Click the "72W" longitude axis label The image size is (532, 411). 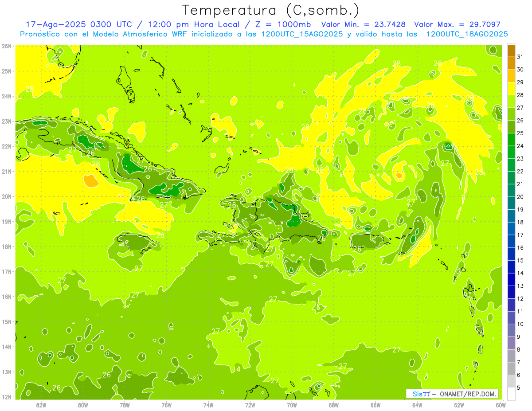pos(250,405)
